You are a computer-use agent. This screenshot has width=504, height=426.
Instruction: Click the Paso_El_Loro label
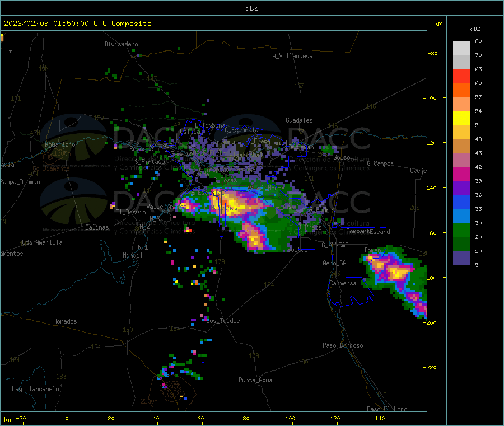(387, 409)
